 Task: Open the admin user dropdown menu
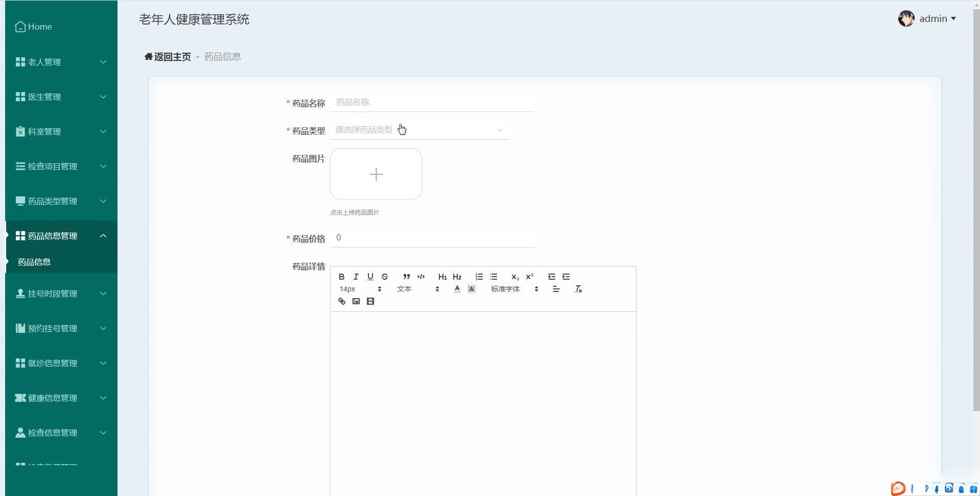[938, 19]
